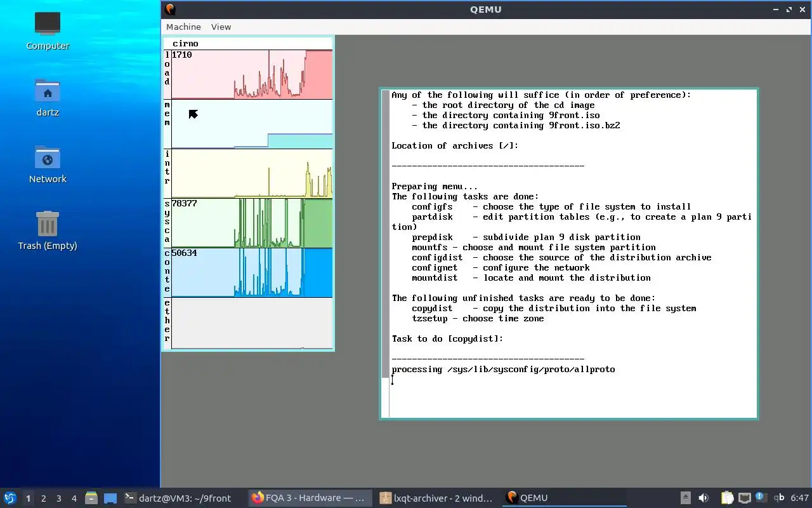The height and width of the screenshot is (508, 812).
Task: Click the QEMU window title bar text
Action: tap(486, 9)
